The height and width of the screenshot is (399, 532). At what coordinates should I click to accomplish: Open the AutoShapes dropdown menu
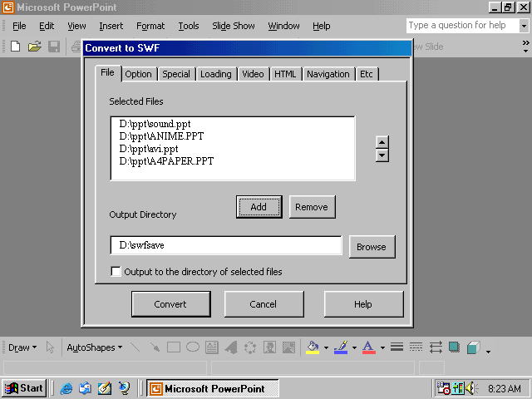click(94, 347)
